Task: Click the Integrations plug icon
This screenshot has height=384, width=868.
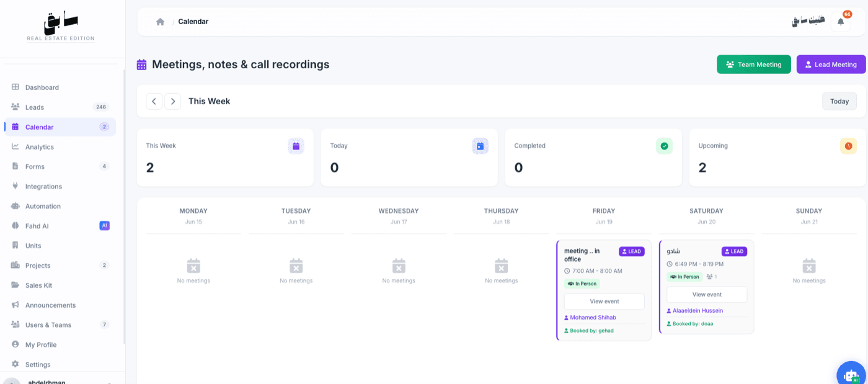Action: pyautogui.click(x=15, y=186)
